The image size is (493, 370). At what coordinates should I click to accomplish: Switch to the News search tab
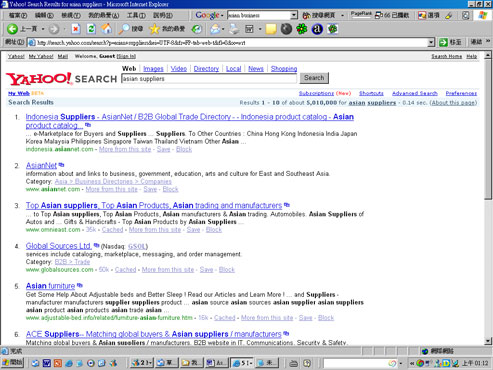pos(256,69)
